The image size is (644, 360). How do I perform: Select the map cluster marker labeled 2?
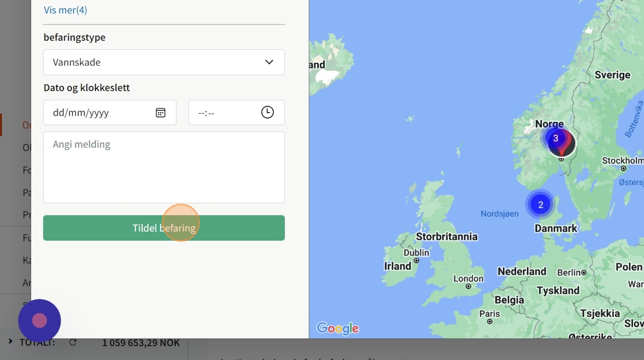(540, 204)
